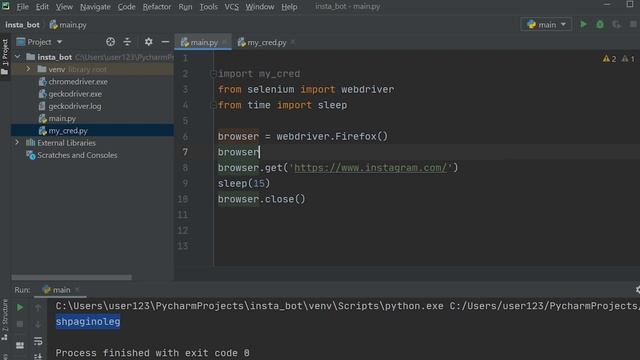This screenshot has width=640, height=360.
Task: Open the Edit menu
Action: pyautogui.click(x=42, y=7)
